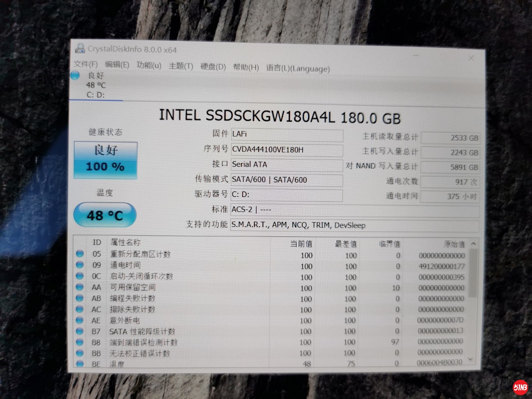
Task: Click status icon for B7 SATA row
Action: click(80, 331)
